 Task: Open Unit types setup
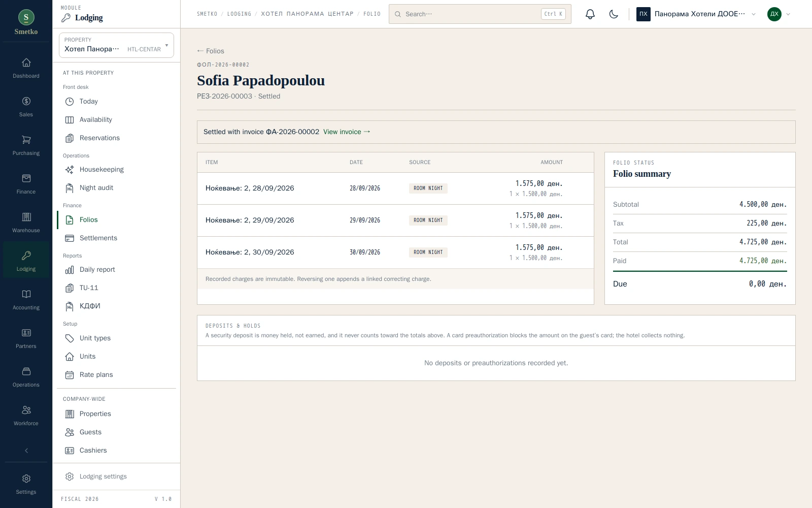pos(116,338)
